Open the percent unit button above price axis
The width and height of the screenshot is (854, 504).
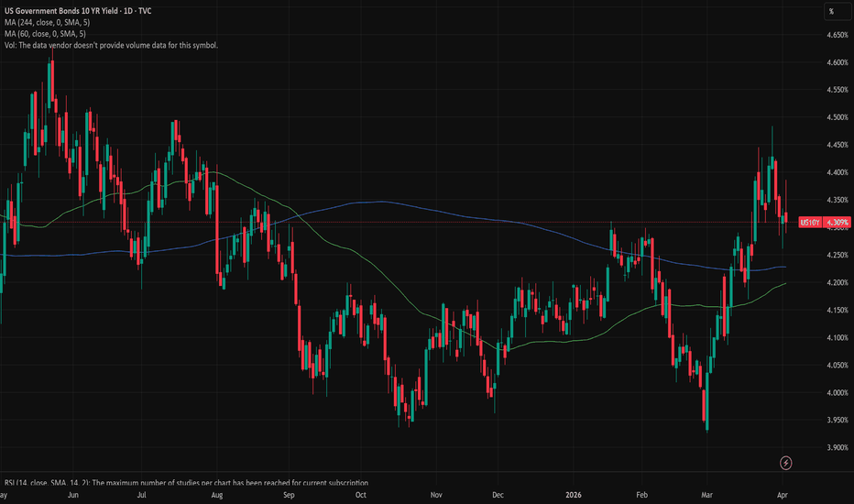click(830, 12)
